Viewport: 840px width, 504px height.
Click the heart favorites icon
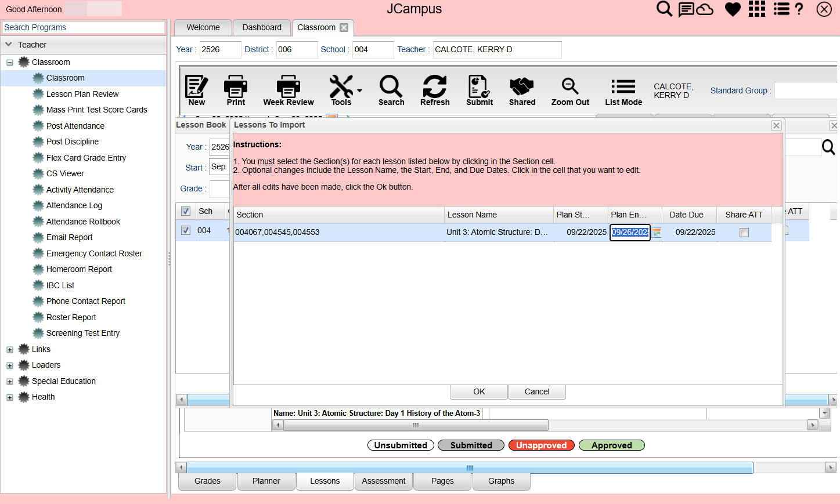click(733, 9)
